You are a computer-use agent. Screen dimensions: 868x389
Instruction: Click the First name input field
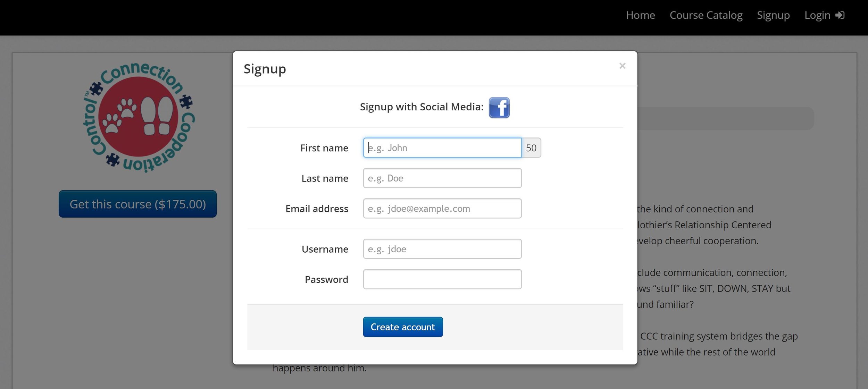[x=442, y=148]
